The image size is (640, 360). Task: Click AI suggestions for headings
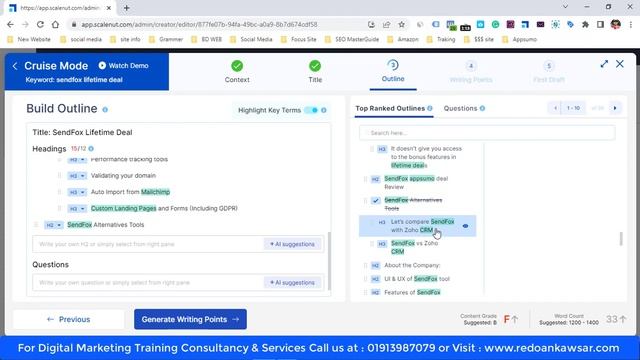click(x=292, y=244)
